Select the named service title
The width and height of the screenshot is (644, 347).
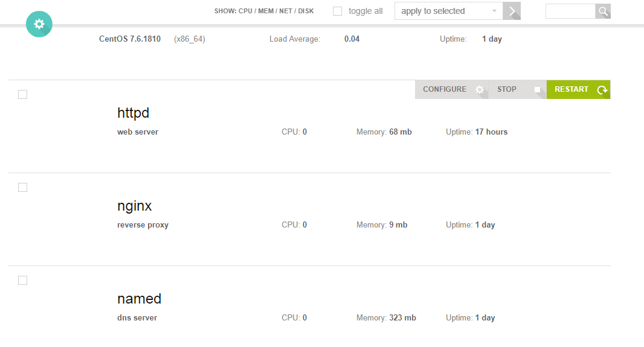(x=139, y=299)
